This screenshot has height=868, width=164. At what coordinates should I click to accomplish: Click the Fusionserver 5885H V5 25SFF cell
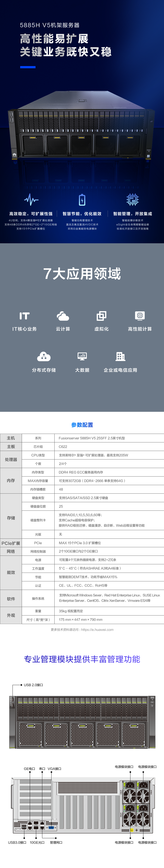(x=109, y=438)
